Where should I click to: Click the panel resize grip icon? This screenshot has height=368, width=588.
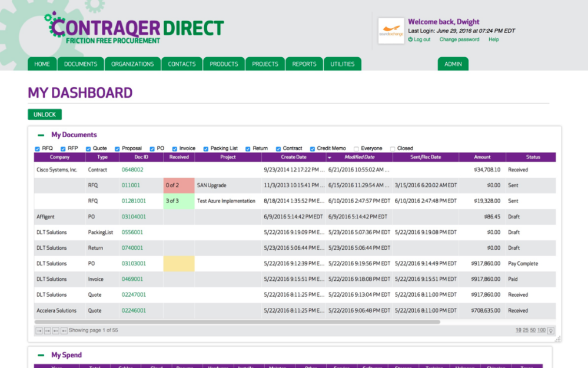coord(557,339)
